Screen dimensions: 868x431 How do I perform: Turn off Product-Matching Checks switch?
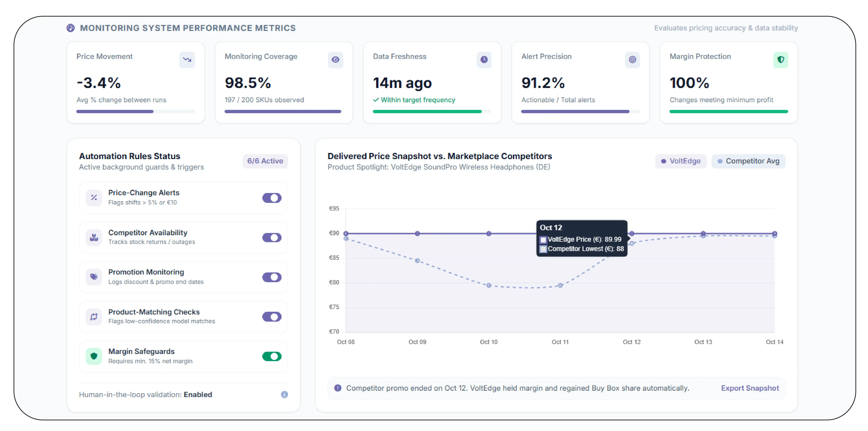tap(272, 317)
